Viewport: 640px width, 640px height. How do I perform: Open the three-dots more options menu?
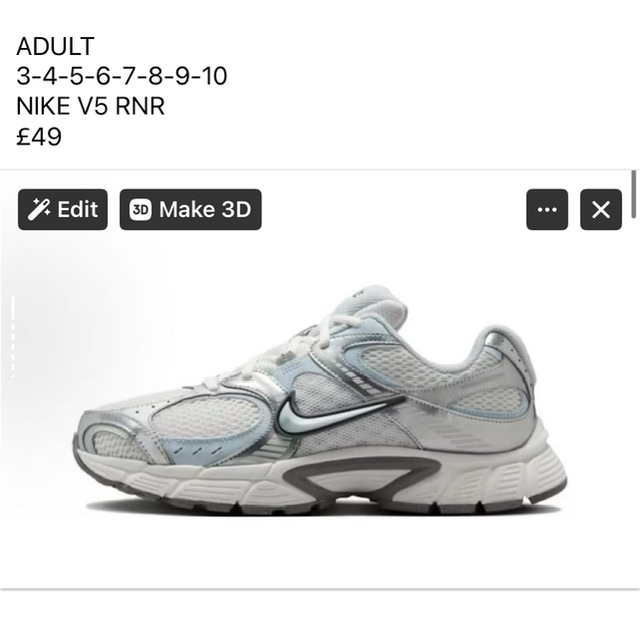click(547, 209)
